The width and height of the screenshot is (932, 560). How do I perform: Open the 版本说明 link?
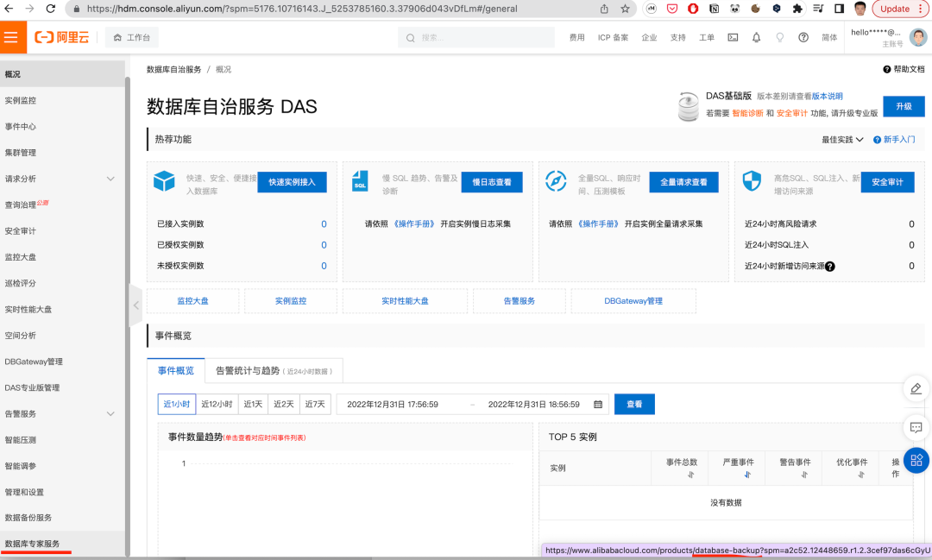(828, 97)
